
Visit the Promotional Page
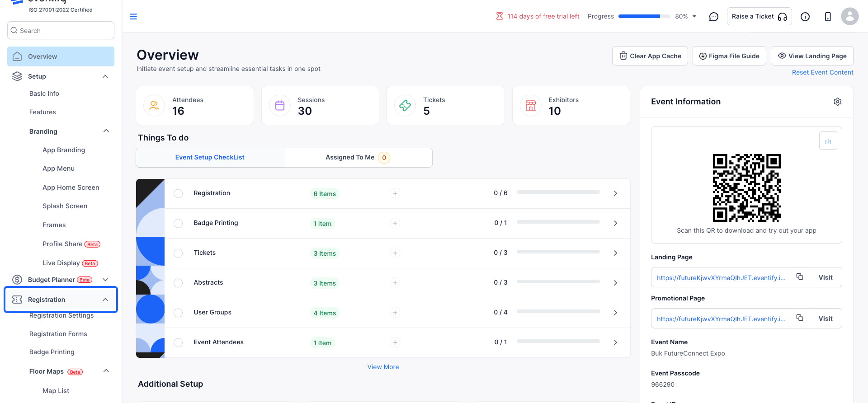(826, 319)
